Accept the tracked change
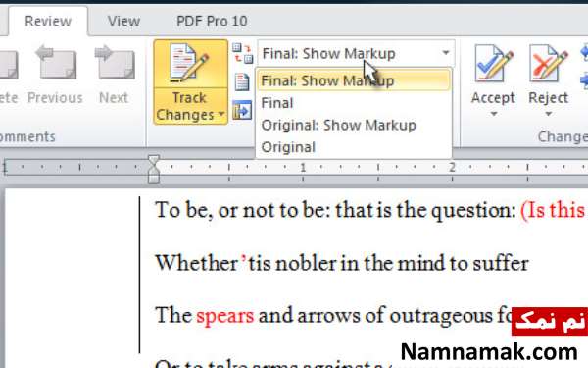The image size is (588, 368). click(x=493, y=74)
